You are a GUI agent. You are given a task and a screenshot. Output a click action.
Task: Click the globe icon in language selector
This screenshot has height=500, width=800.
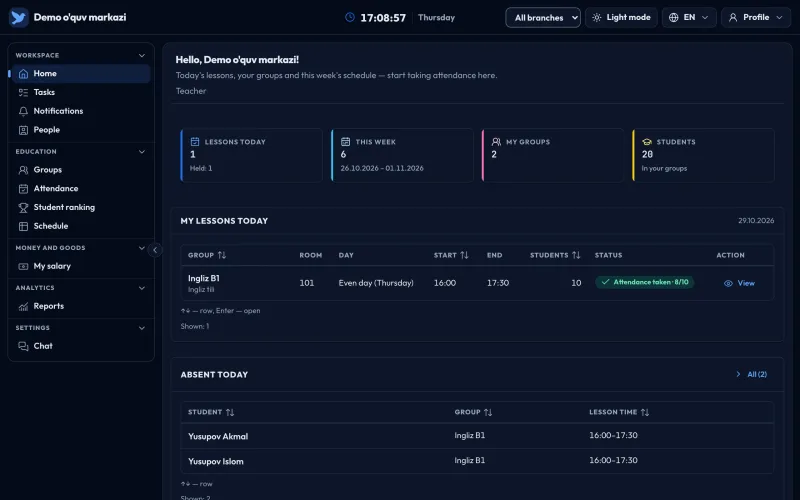pos(673,17)
